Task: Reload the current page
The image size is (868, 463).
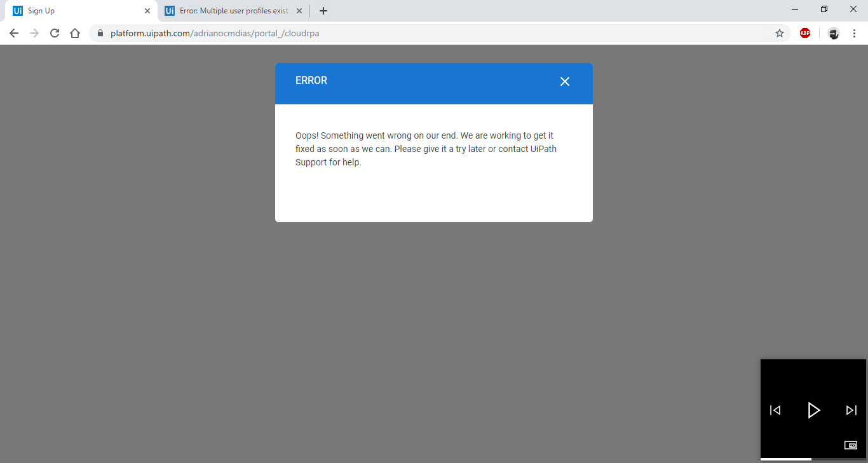Action: click(55, 33)
